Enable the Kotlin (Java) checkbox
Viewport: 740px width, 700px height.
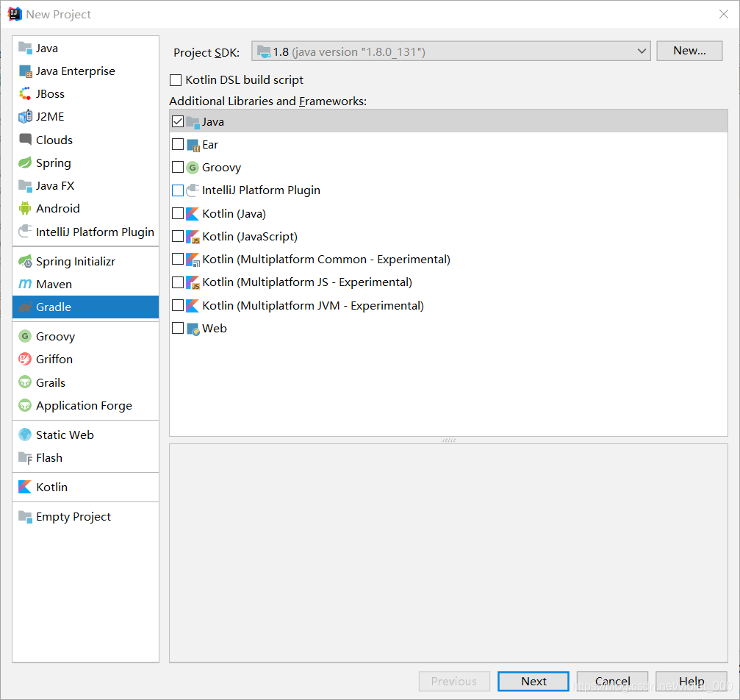[178, 213]
